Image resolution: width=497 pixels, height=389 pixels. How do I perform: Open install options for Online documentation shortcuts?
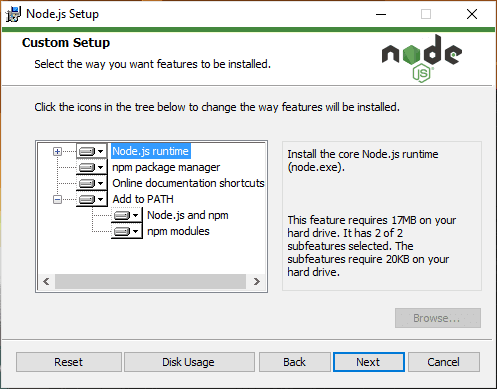pos(92,183)
